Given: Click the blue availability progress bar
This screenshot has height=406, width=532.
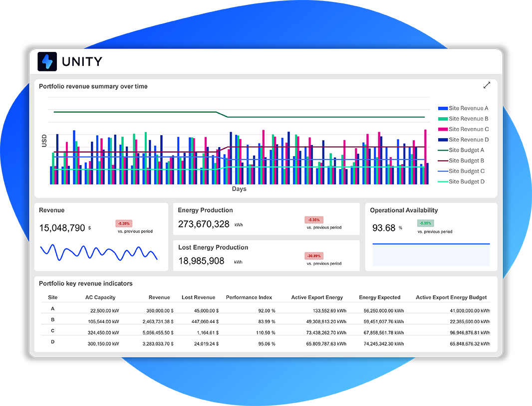Looking at the screenshot, I should 430,243.
